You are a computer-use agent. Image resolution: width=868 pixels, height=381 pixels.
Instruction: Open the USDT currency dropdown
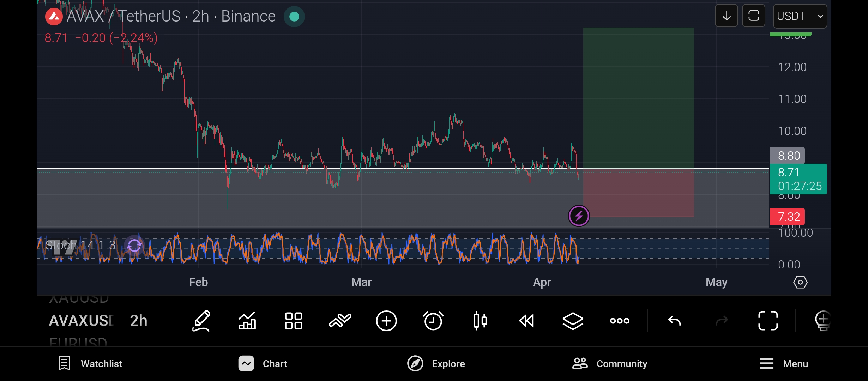800,16
